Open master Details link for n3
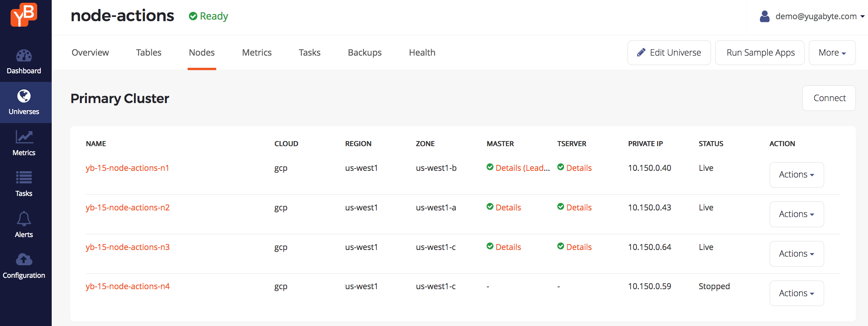 pyautogui.click(x=508, y=247)
